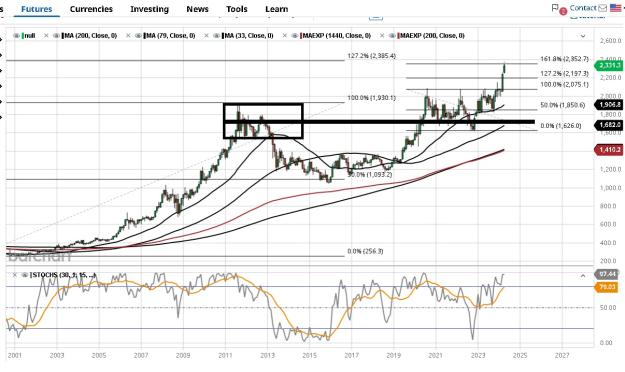Open the Investing menu
625x372 pixels.
point(149,9)
